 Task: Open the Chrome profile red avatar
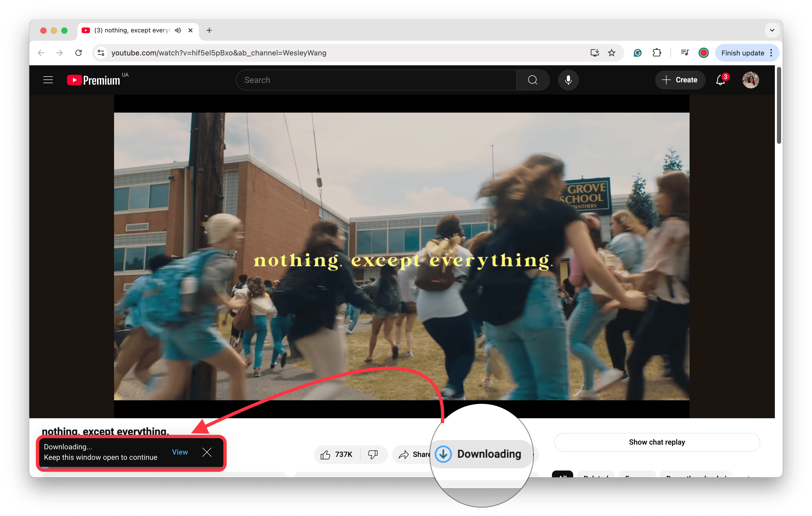pyautogui.click(x=703, y=53)
